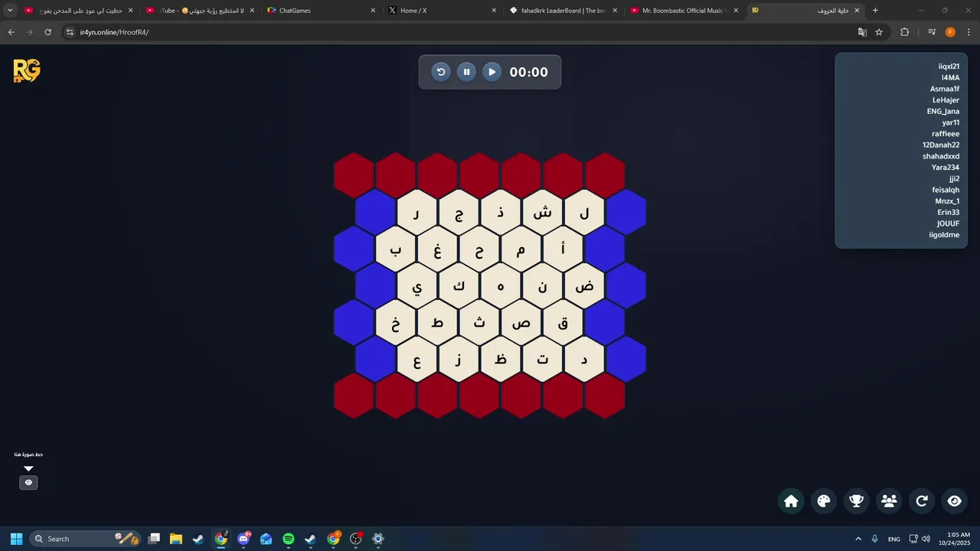
Task: Open the media controls icon in Chrome toolbar
Action: 932,32
